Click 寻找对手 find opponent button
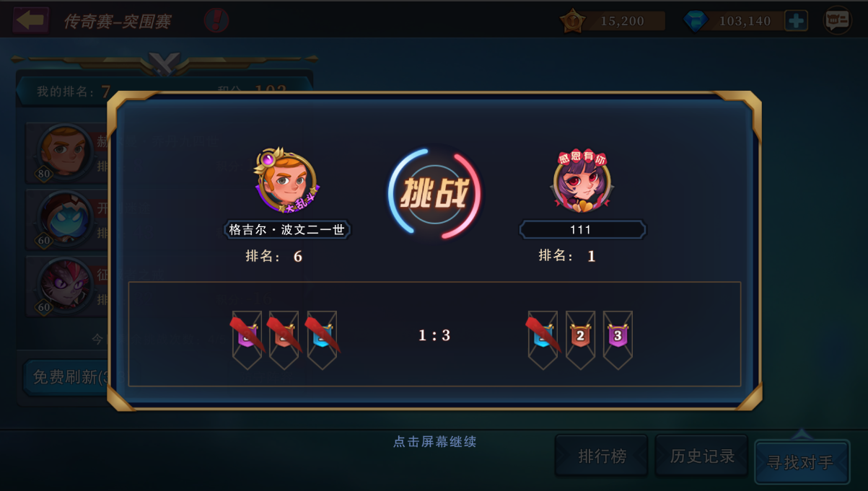Screen dimensions: 868x491 802,461
